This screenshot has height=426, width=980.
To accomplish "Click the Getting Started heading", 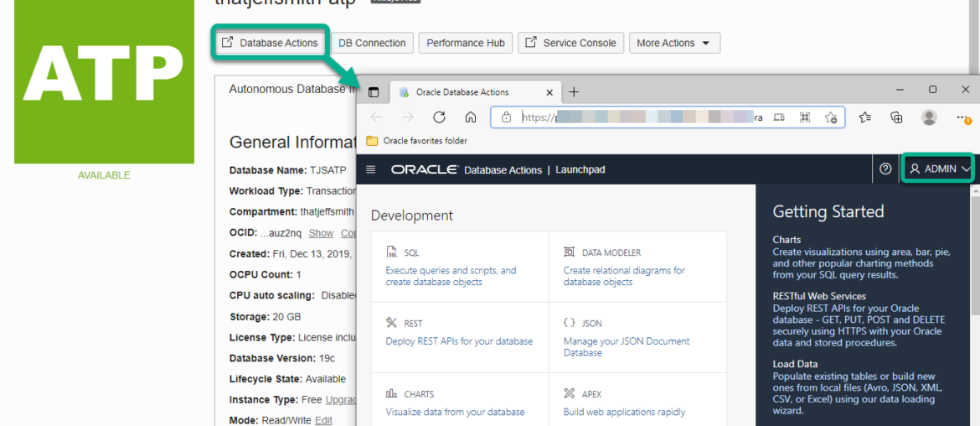I will [x=828, y=211].
